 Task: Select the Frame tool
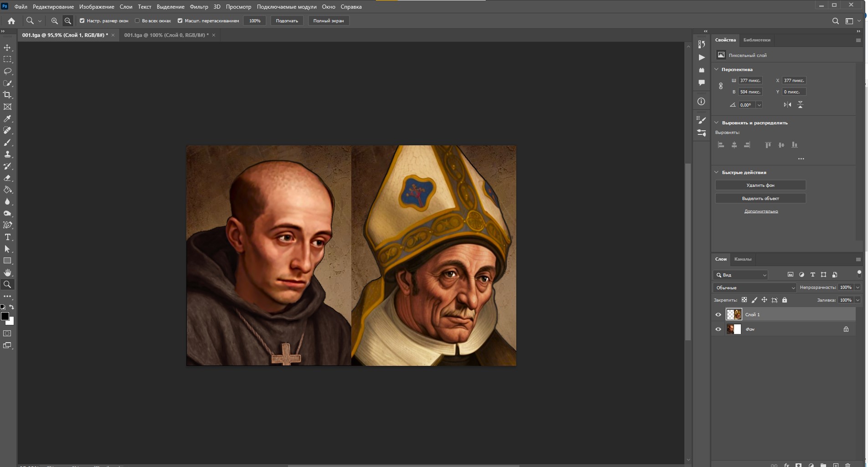pyautogui.click(x=7, y=107)
